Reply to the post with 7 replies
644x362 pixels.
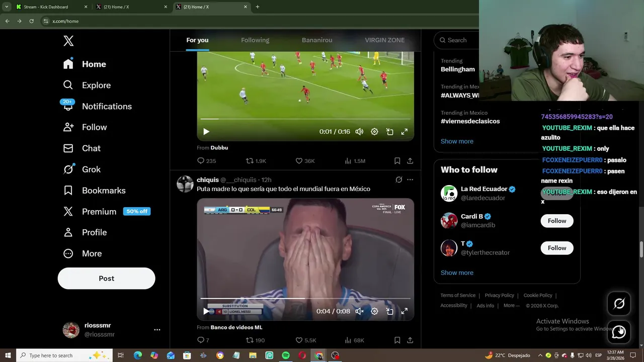[x=203, y=340]
